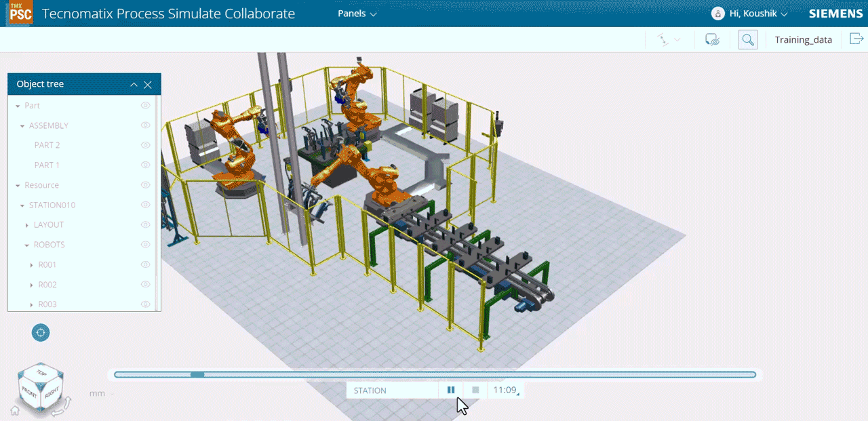This screenshot has width=868, height=421.
Task: Toggle visibility of ROBOTS group
Action: [x=145, y=245]
